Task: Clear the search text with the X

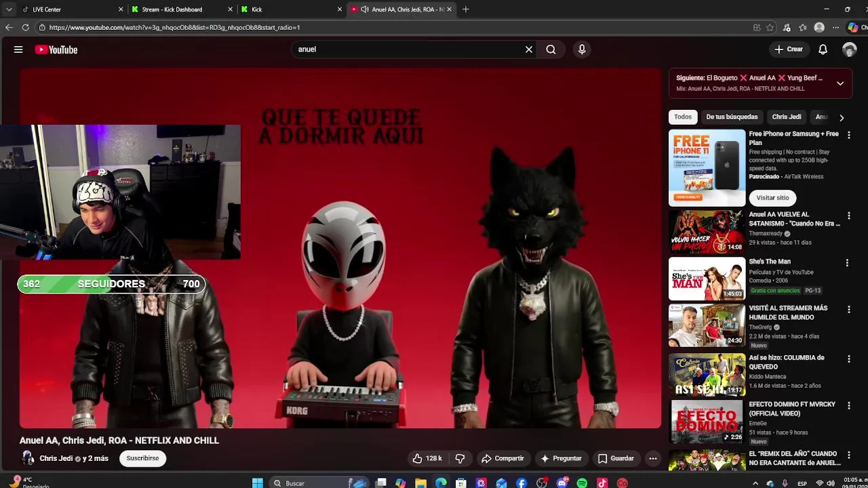Action: [x=529, y=49]
